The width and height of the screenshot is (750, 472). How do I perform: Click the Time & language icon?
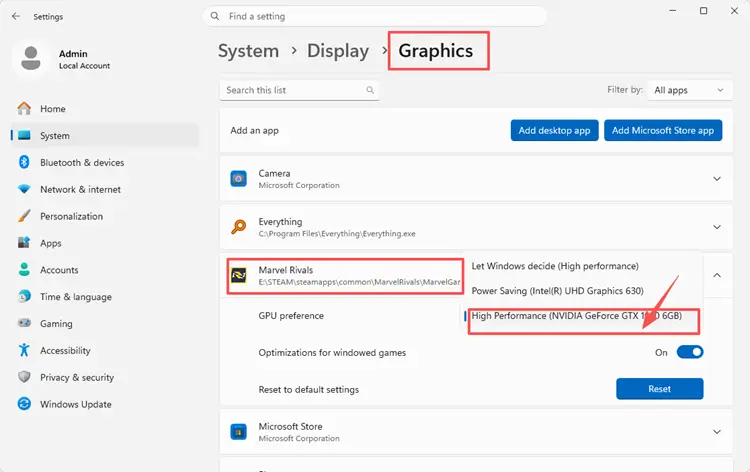[24, 296]
